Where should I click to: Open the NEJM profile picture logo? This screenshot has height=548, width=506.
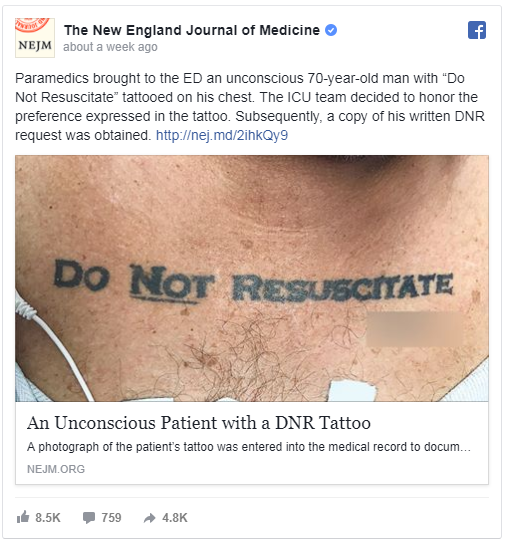(x=35, y=38)
